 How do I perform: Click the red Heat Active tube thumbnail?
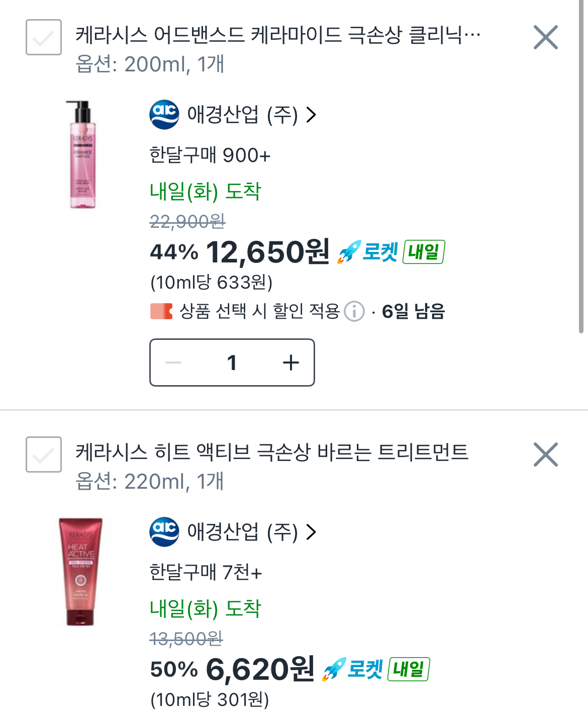[x=80, y=572]
